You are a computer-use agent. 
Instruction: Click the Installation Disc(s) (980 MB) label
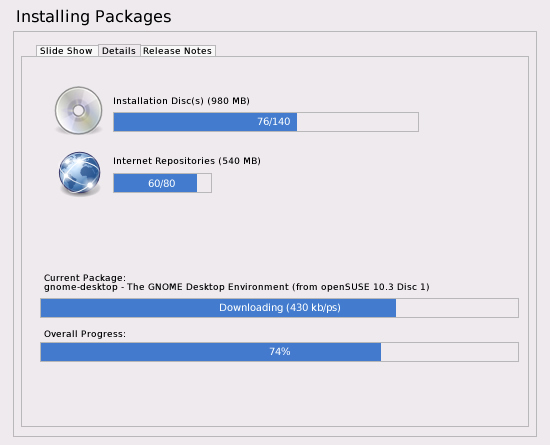(x=181, y=101)
